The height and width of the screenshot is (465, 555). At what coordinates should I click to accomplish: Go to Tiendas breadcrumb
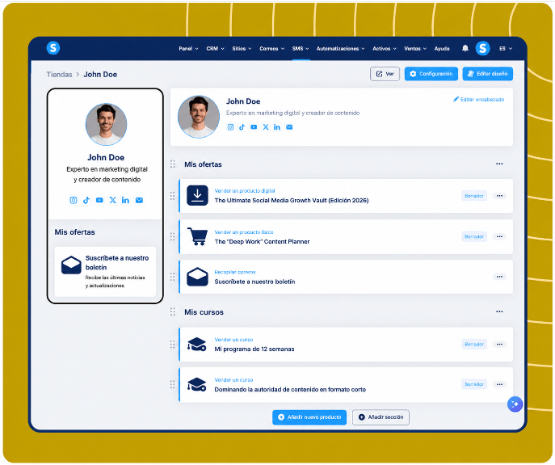click(59, 74)
